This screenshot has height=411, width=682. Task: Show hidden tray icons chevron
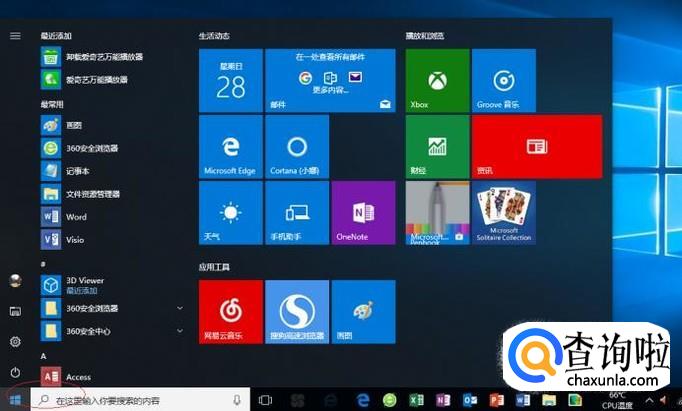pyautogui.click(x=649, y=400)
